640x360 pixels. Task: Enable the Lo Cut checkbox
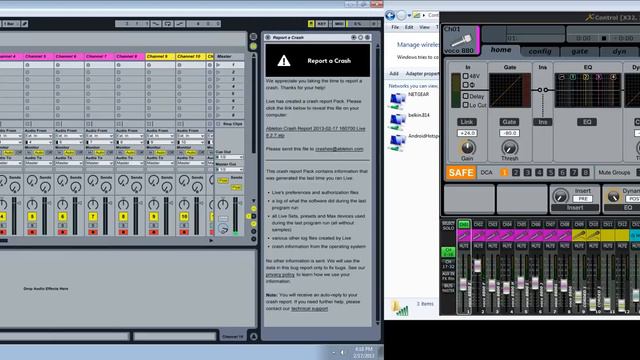(x=465, y=105)
